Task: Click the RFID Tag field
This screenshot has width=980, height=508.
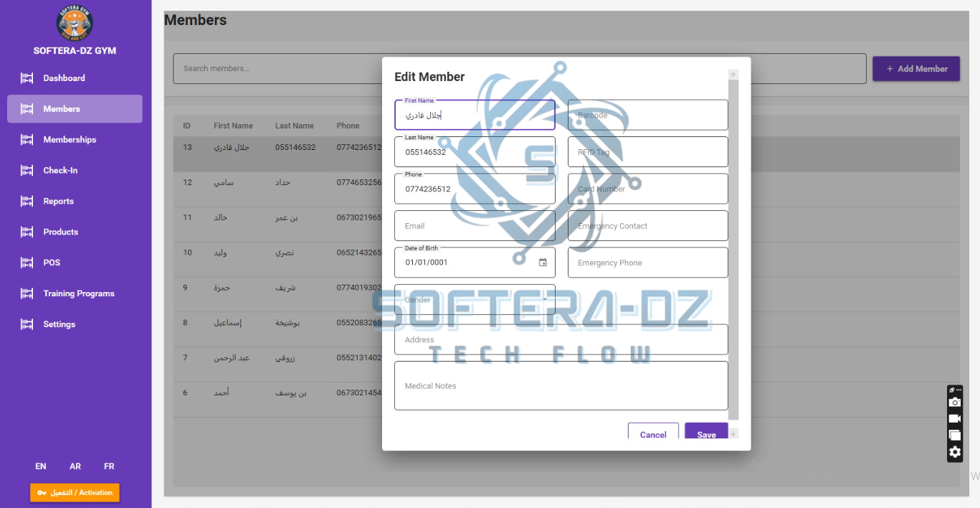Action: (648, 152)
